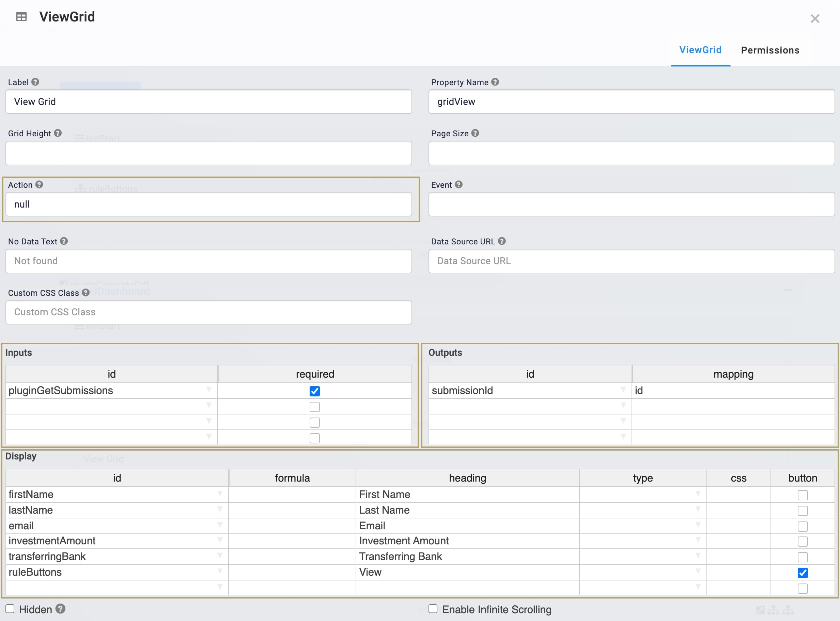Click the Email heading cell
Image resolution: width=840 pixels, height=621 pixels.
[467, 526]
